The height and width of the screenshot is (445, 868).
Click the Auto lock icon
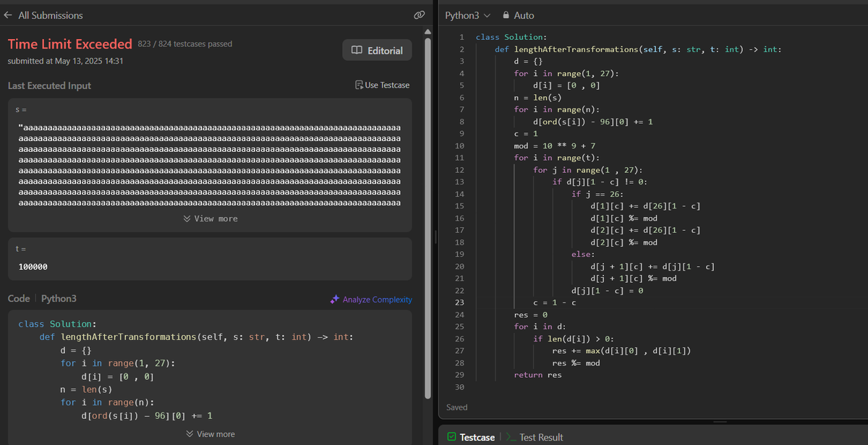[506, 15]
